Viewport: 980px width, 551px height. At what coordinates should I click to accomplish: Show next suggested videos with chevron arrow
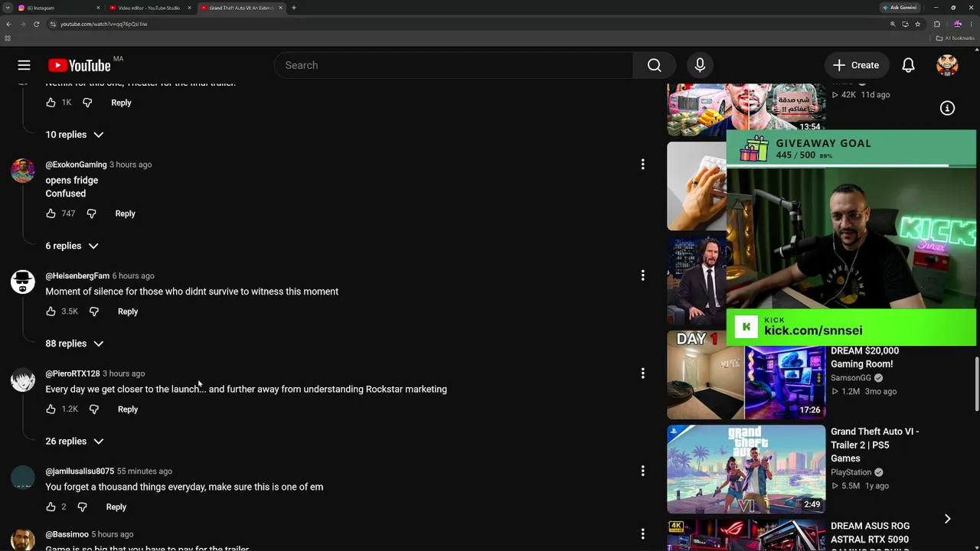point(947,519)
